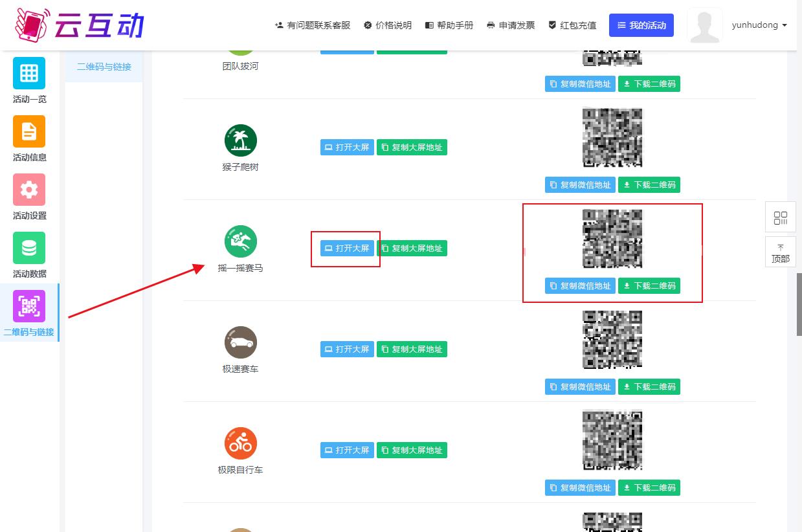Click 复制大屏地址 for 摇一摇赛马
The image size is (802, 532).
(412, 249)
